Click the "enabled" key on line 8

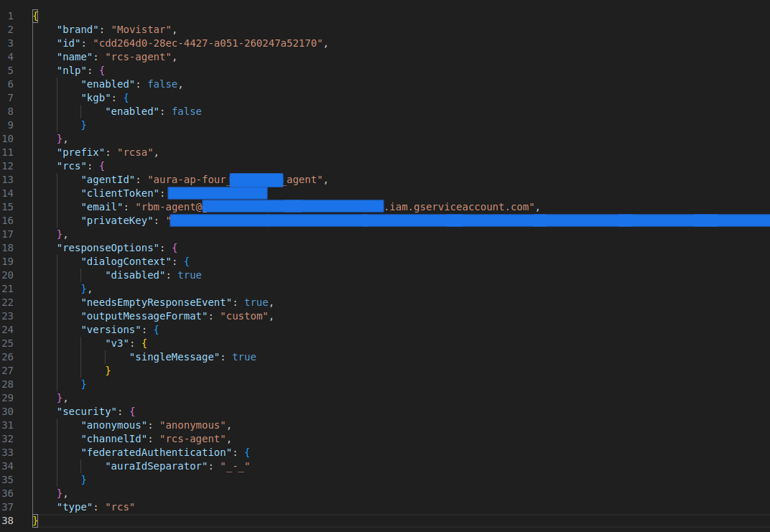coord(132,112)
